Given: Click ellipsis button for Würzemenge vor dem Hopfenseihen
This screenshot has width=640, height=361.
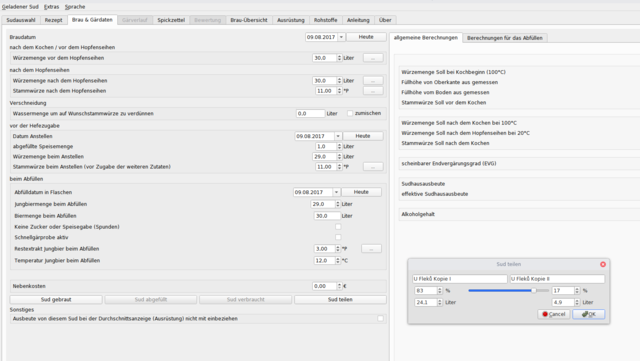Looking at the screenshot, I should click(x=373, y=58).
